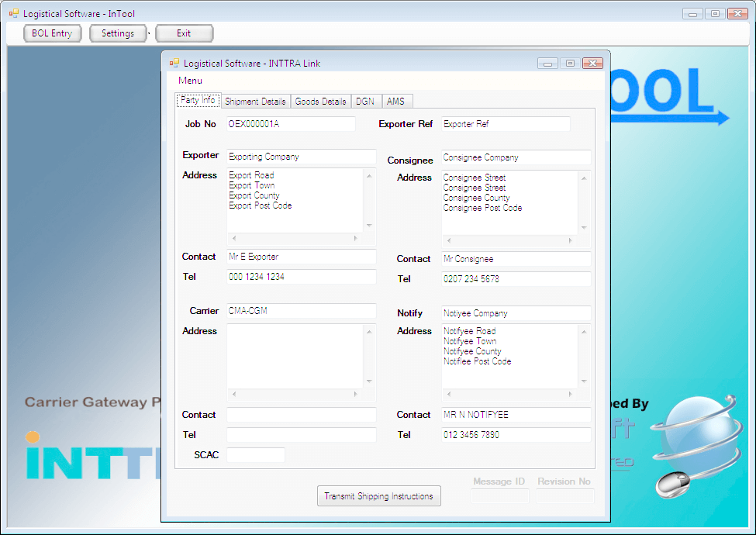756x535 pixels.
Task: Select the AMS tab
Action: click(396, 102)
